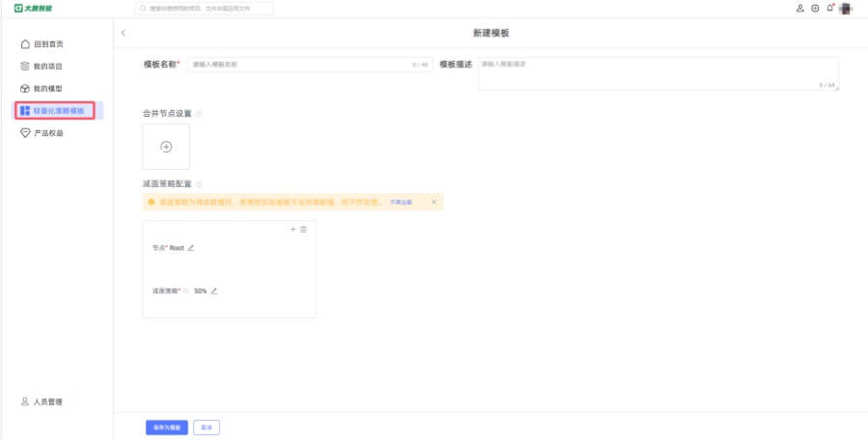Edit the Root node with pencil icon
The width and height of the screenshot is (868, 440).
(x=191, y=248)
